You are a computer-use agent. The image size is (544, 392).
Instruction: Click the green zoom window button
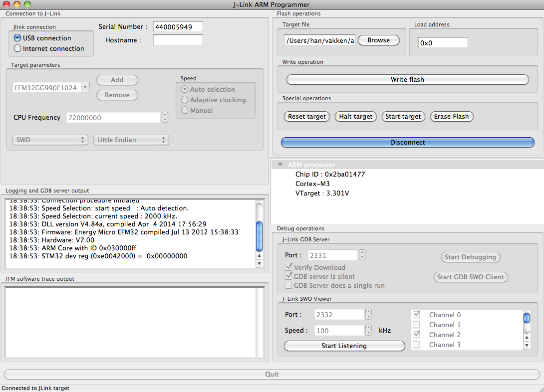click(x=27, y=4)
